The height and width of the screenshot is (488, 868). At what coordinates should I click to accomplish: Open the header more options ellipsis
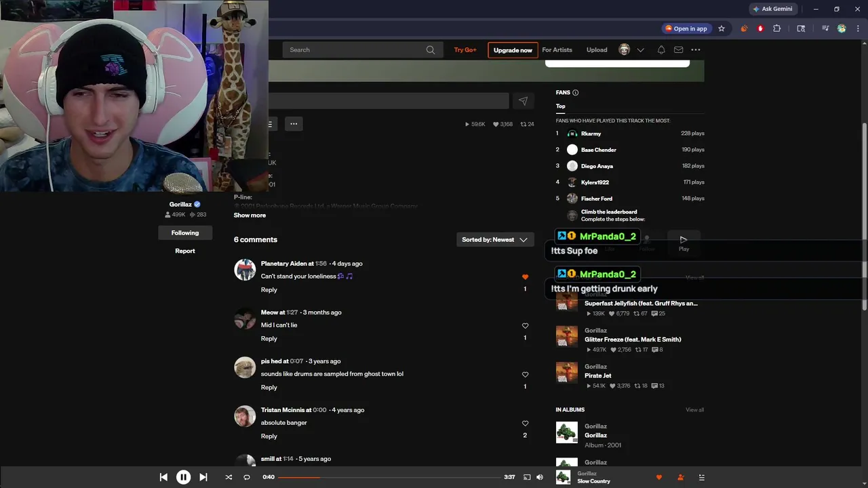coord(696,50)
